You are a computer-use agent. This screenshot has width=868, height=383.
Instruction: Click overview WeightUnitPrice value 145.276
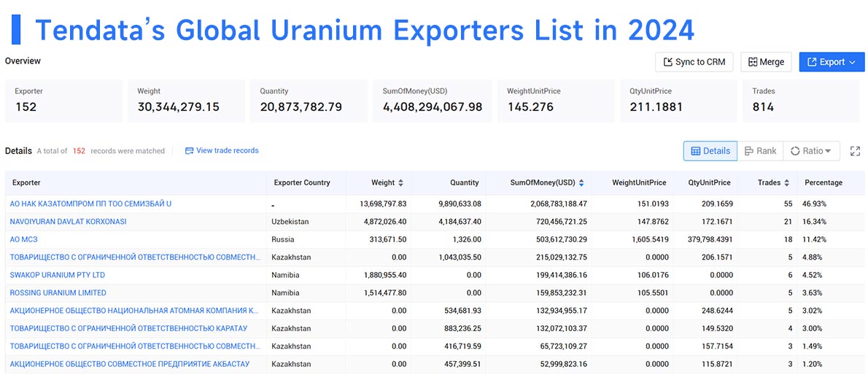(x=530, y=107)
